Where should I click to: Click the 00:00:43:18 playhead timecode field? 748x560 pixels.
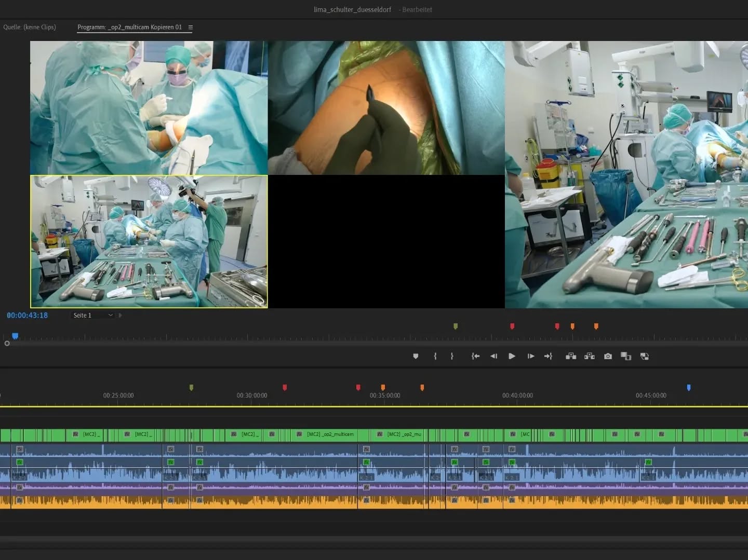tap(27, 315)
